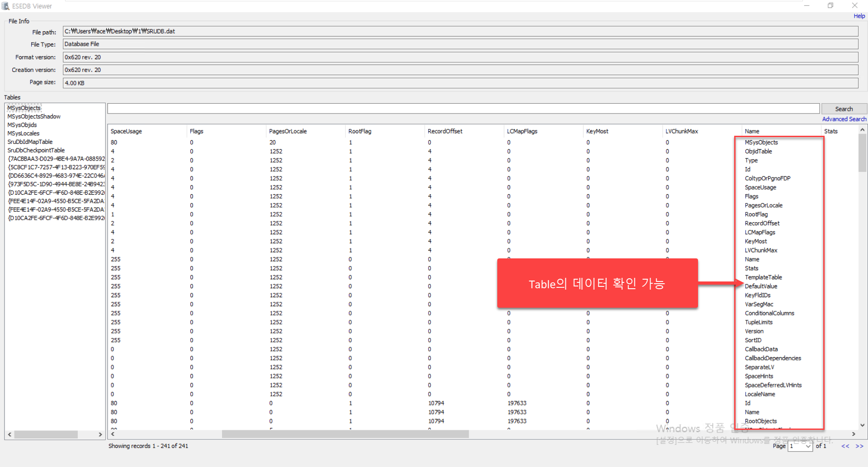868x467 pixels.
Task: Sort by the SpaceUsage column header
Action: (x=126, y=131)
